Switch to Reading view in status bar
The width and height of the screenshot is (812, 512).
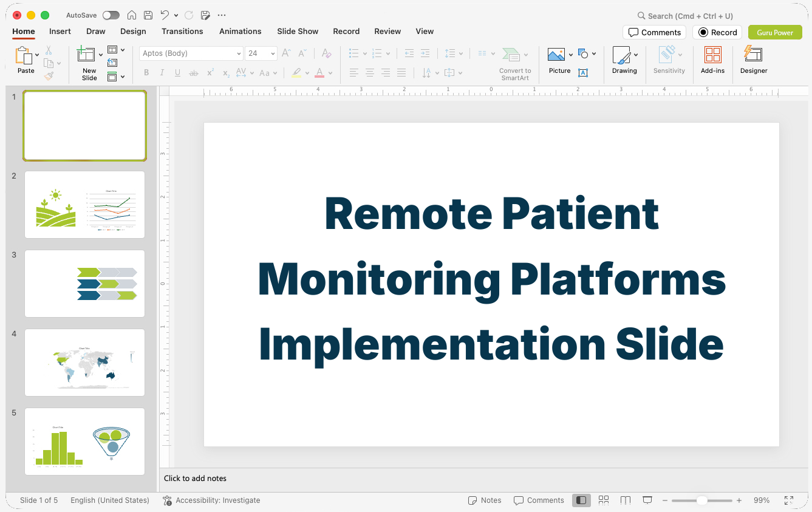(x=626, y=500)
